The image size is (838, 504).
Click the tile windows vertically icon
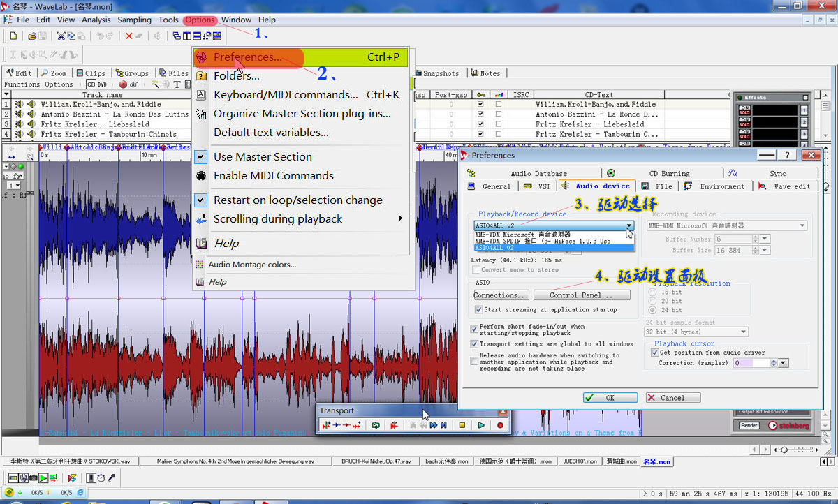pyautogui.click(x=187, y=36)
